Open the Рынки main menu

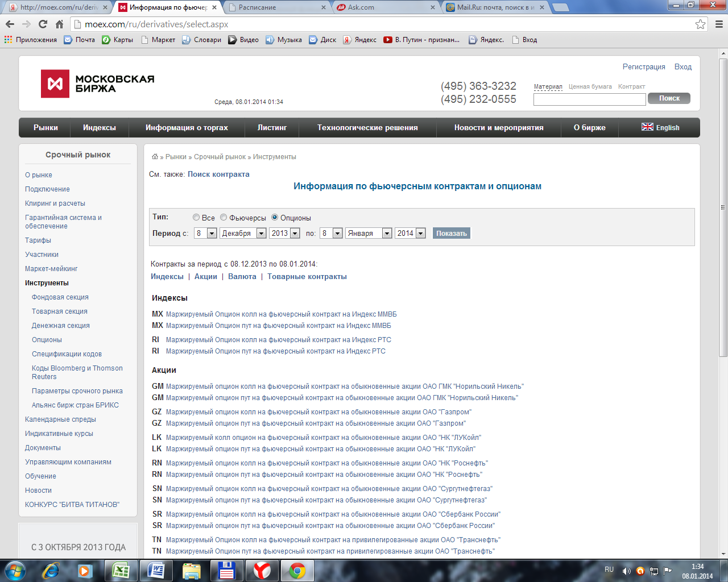coord(45,127)
